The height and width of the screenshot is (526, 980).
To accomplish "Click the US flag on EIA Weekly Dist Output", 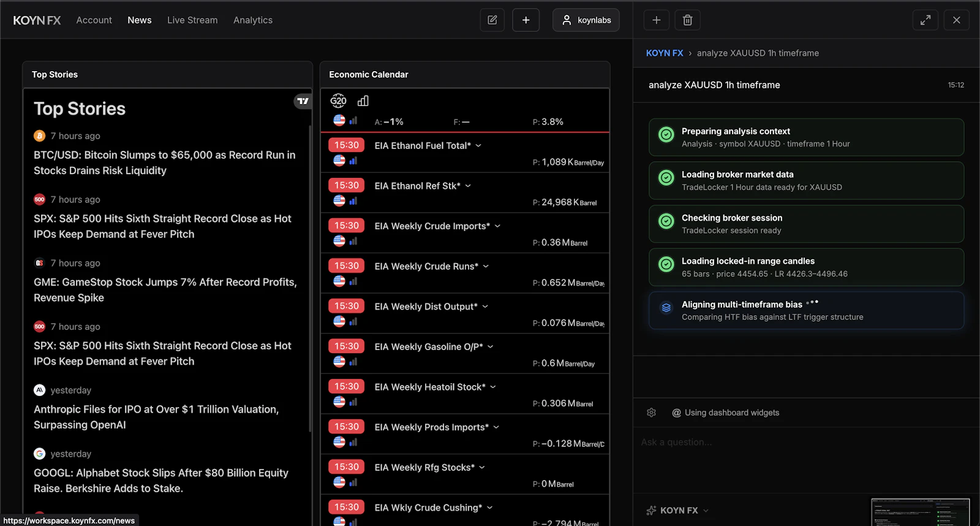I will pyautogui.click(x=339, y=321).
